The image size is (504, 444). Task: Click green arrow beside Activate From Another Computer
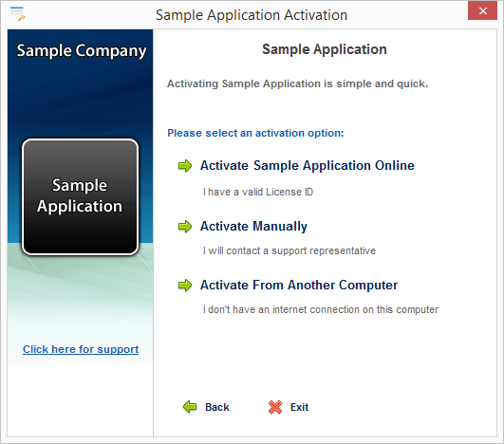coord(185,285)
